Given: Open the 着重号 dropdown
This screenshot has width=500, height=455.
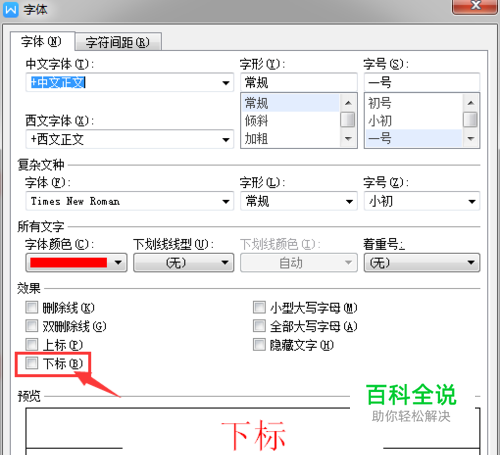Looking at the screenshot, I should pyautogui.click(x=422, y=263).
